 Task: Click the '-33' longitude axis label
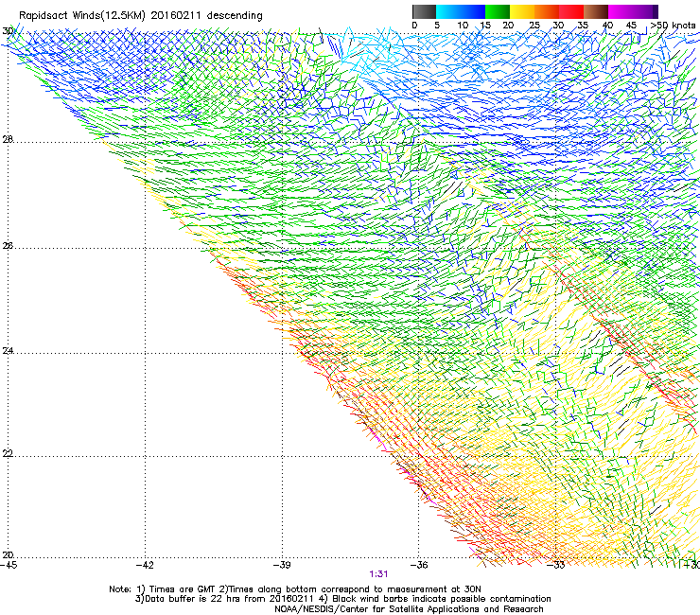(556, 565)
